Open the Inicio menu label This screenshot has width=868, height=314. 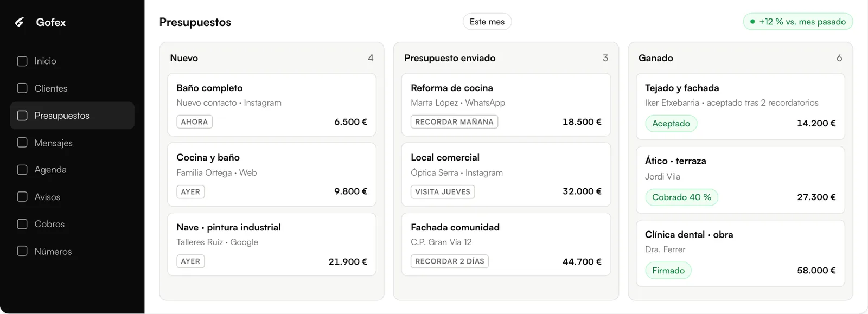pos(46,61)
